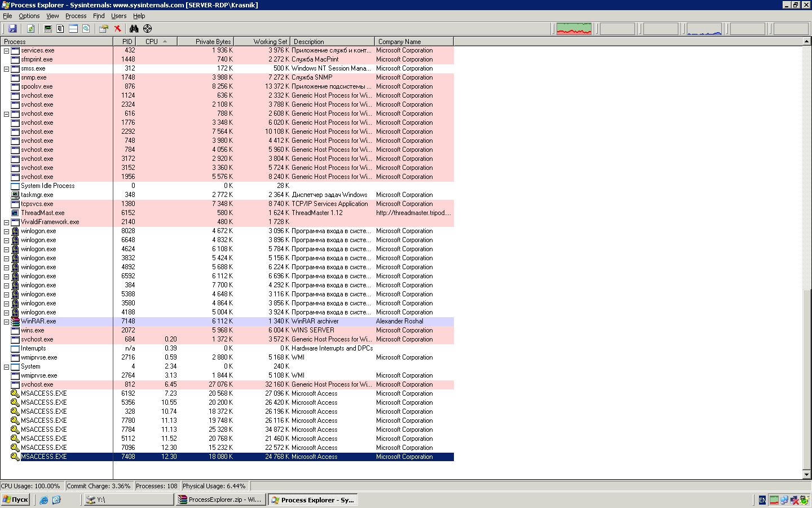
Task: Select ThreadMast.exe process row
Action: pyautogui.click(x=43, y=213)
